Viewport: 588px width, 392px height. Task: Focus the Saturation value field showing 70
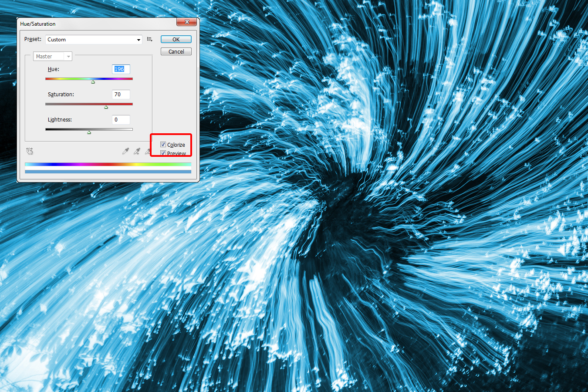coord(121,95)
